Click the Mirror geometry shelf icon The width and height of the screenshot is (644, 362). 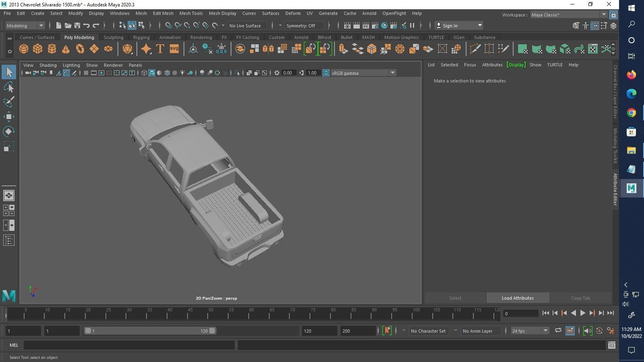[x=268, y=49]
